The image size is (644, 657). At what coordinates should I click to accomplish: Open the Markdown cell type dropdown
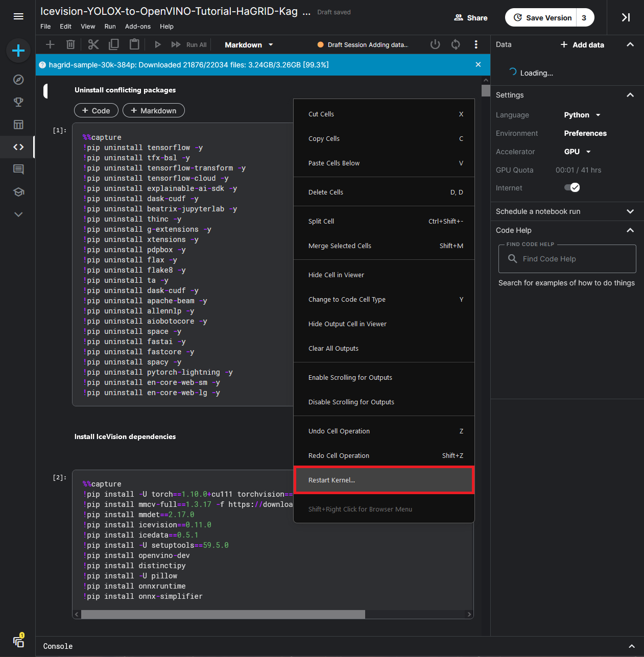pos(249,45)
